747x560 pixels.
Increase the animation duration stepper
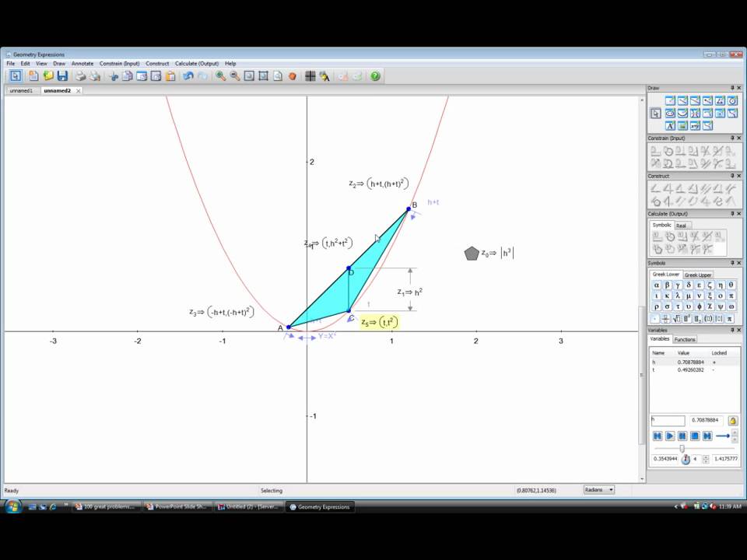[x=706, y=457]
